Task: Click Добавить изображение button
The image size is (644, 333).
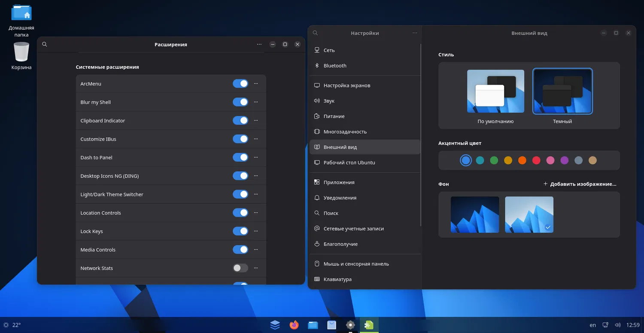Action: (x=580, y=184)
